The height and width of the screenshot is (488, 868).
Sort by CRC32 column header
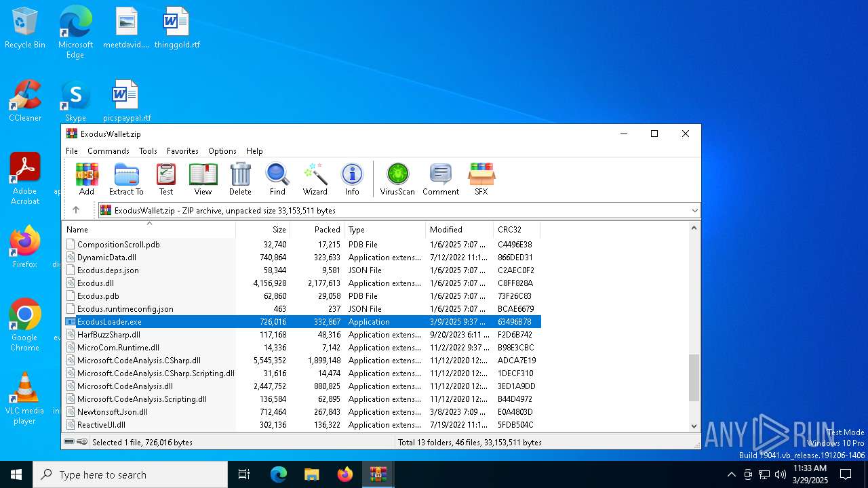(x=517, y=230)
